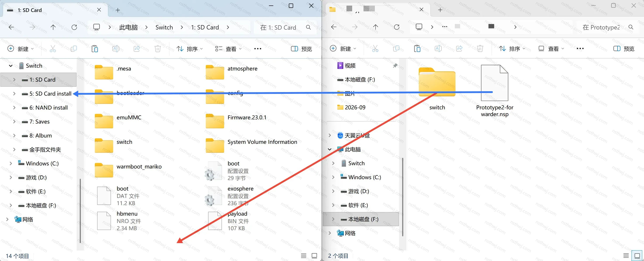This screenshot has height=261, width=644.
Task: Select 本地磁盘 (F:) under 此电脑 in right sidebar
Action: tap(361, 219)
